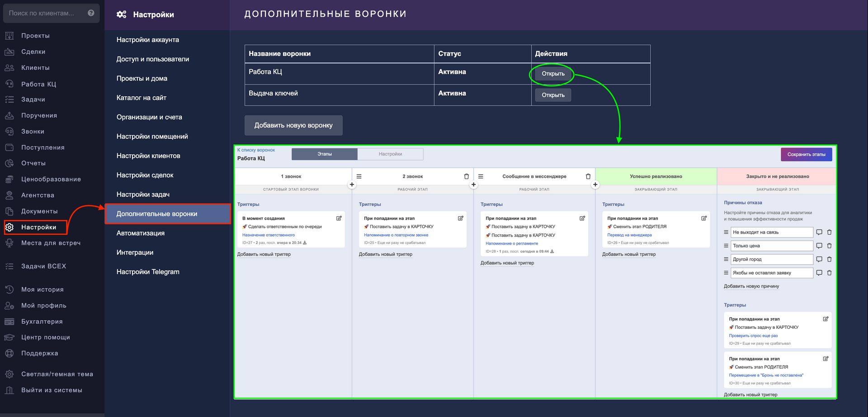The height and width of the screenshot is (417, 868).
Task: Go to 'Автоматизация' in settings menu
Action: click(x=140, y=233)
